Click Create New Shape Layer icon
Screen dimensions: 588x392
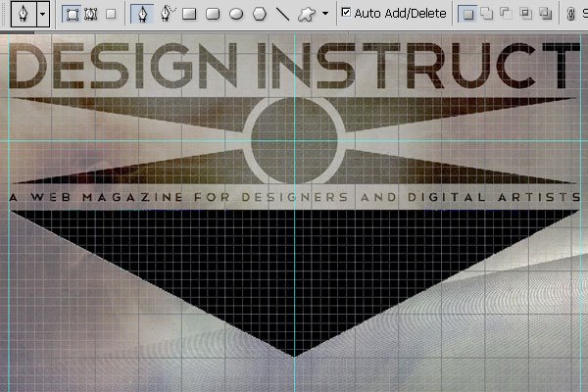coord(467,14)
